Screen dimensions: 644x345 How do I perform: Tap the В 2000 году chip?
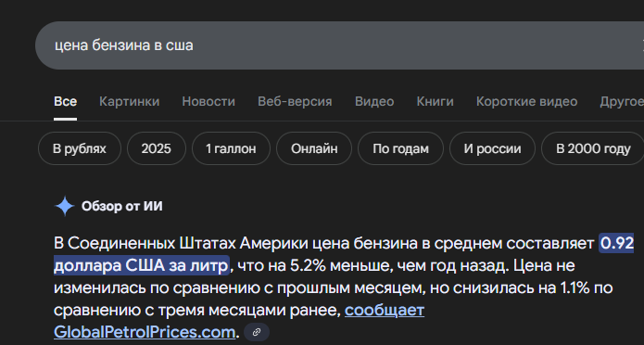tap(593, 148)
